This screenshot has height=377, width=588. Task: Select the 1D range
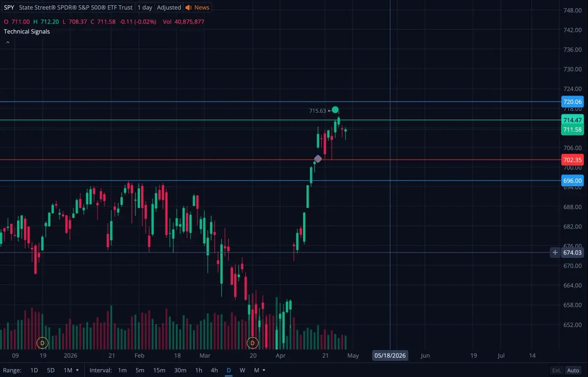point(34,370)
